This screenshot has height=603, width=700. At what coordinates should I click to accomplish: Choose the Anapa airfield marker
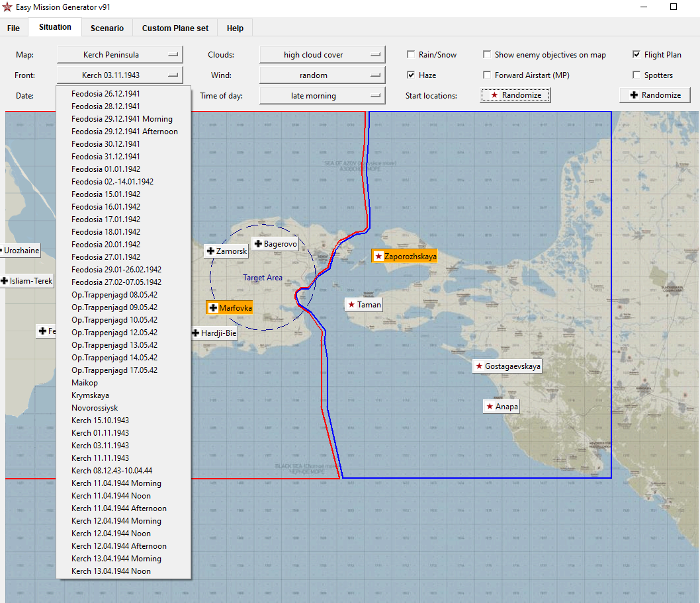click(x=502, y=407)
